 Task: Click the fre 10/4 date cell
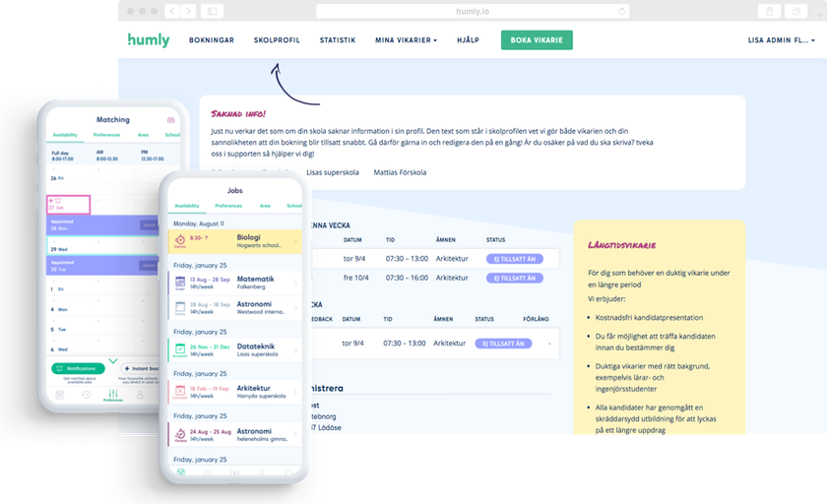click(x=356, y=278)
